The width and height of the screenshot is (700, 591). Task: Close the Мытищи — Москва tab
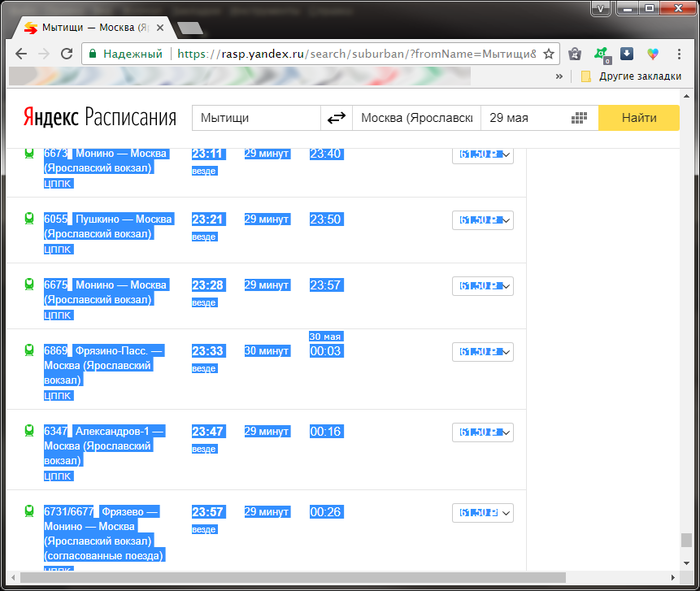click(160, 28)
